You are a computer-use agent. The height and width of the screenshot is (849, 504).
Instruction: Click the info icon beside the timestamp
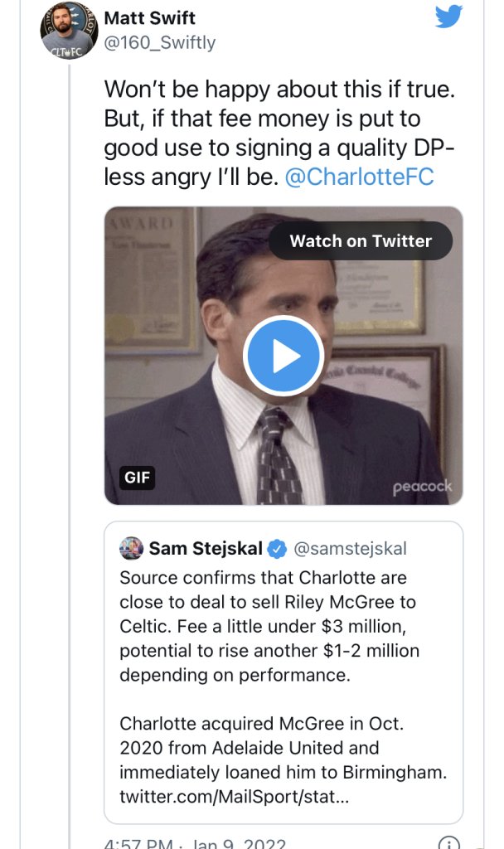coord(448,843)
